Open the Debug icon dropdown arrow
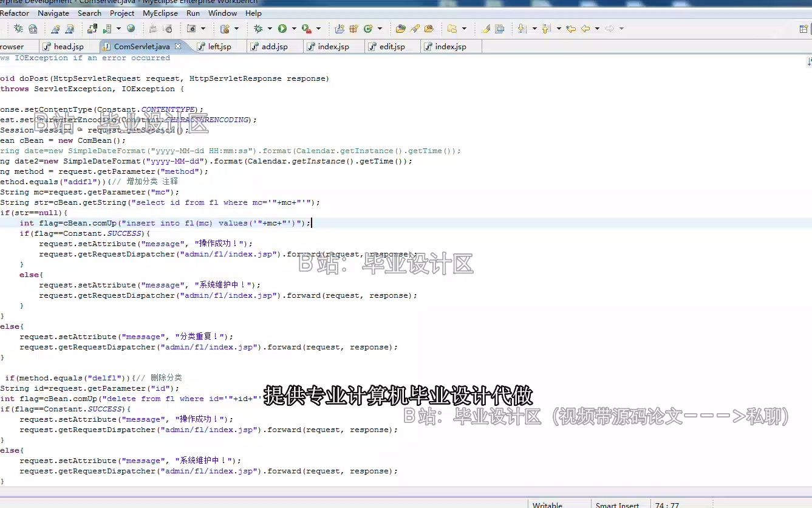The height and width of the screenshot is (508, 812). [x=270, y=29]
